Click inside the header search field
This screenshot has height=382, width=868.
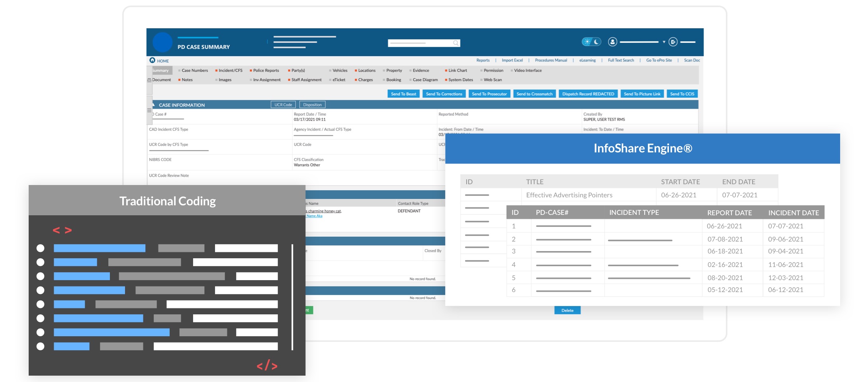coord(419,43)
